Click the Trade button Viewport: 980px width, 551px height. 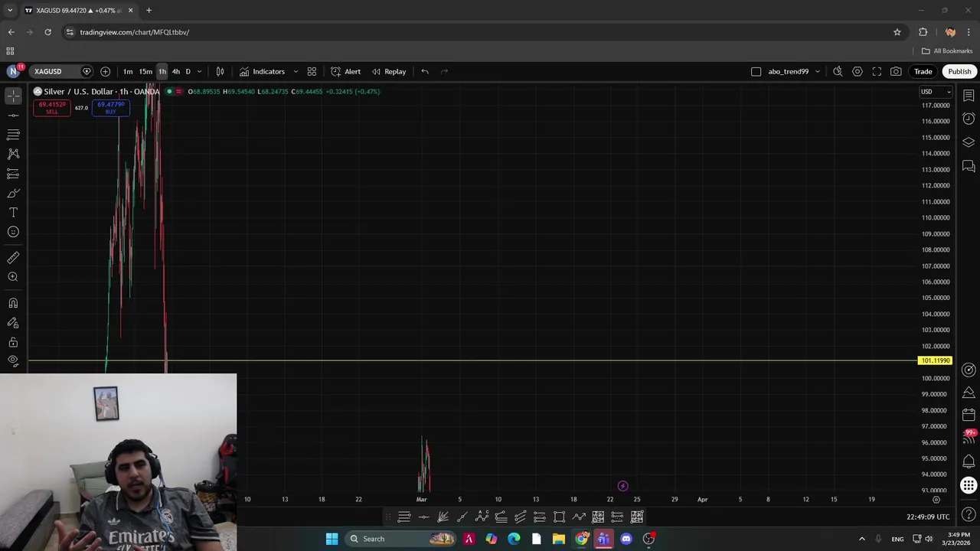coord(923,71)
